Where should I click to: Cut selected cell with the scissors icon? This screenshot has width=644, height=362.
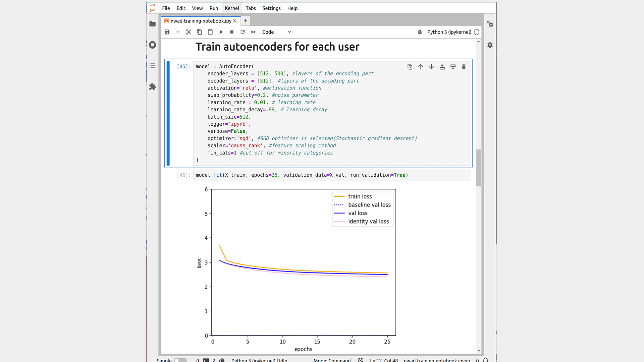189,32
